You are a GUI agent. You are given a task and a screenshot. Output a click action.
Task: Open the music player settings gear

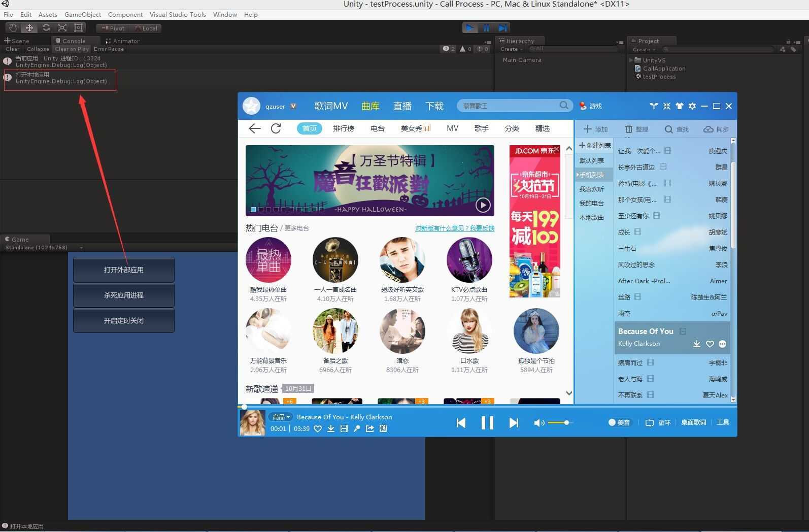click(692, 106)
